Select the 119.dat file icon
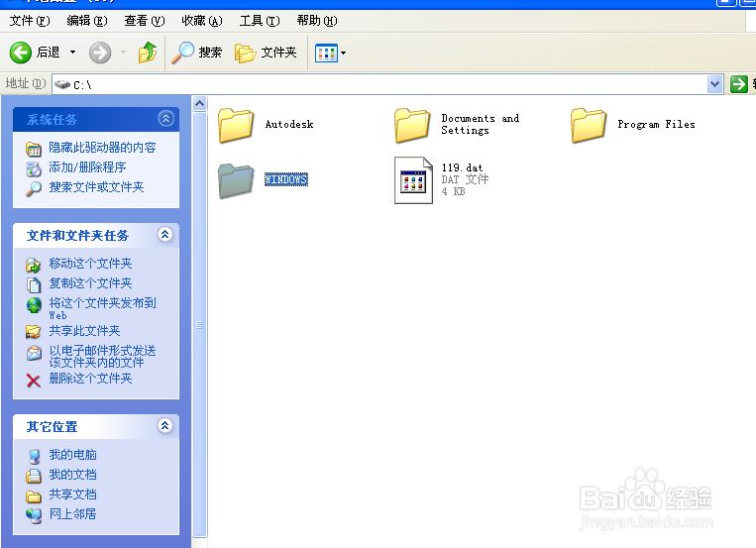 click(x=413, y=180)
